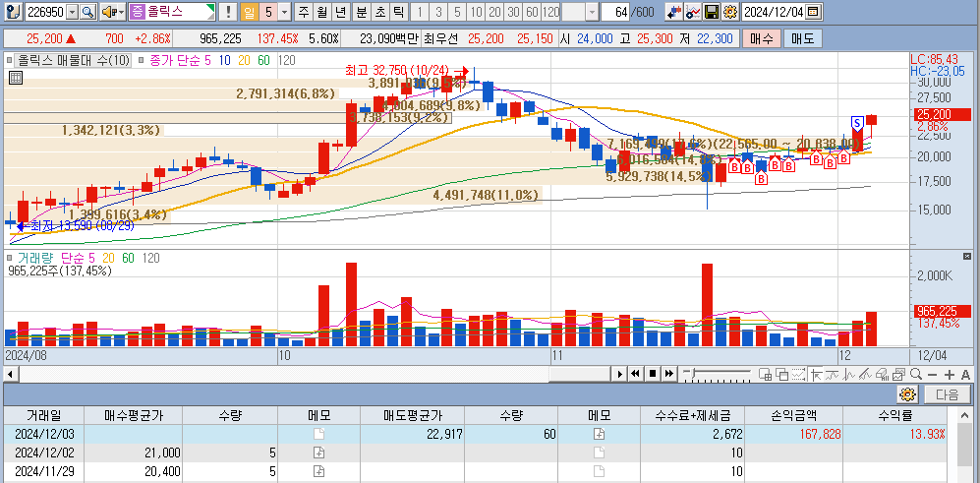Open the custom interval dropdown
This screenshot has width=980, height=483.
pos(592,11)
